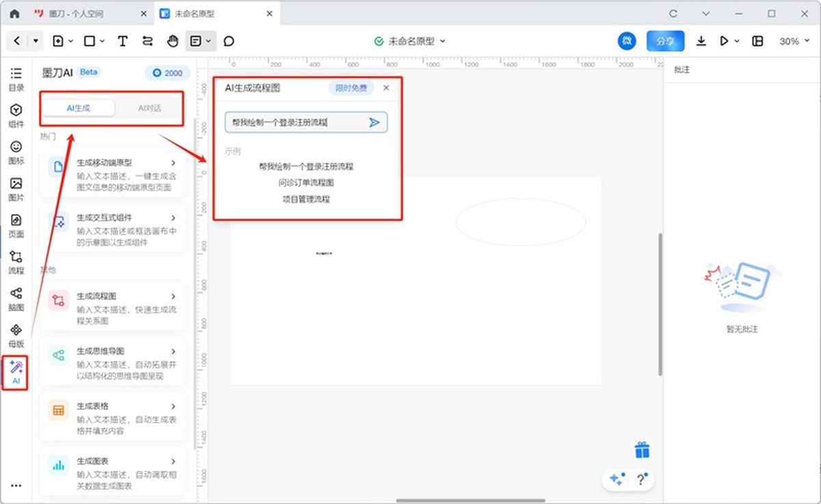Click the 2000 credits badge
The image size is (821, 504).
pos(167,72)
